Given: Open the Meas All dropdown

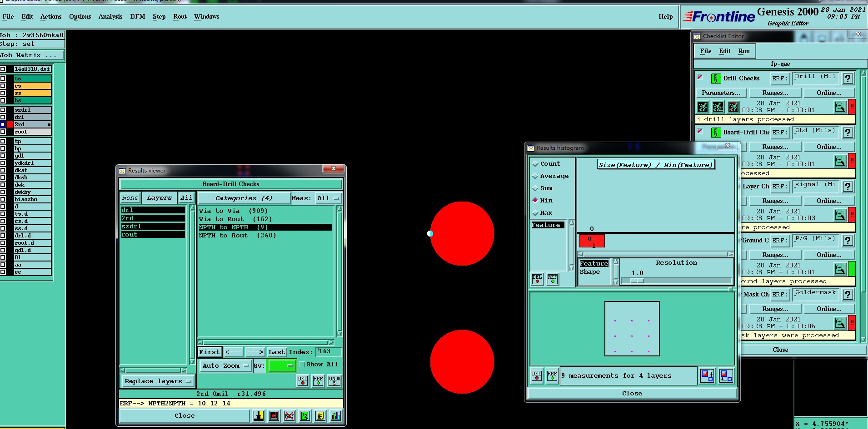Looking at the screenshot, I should point(329,198).
